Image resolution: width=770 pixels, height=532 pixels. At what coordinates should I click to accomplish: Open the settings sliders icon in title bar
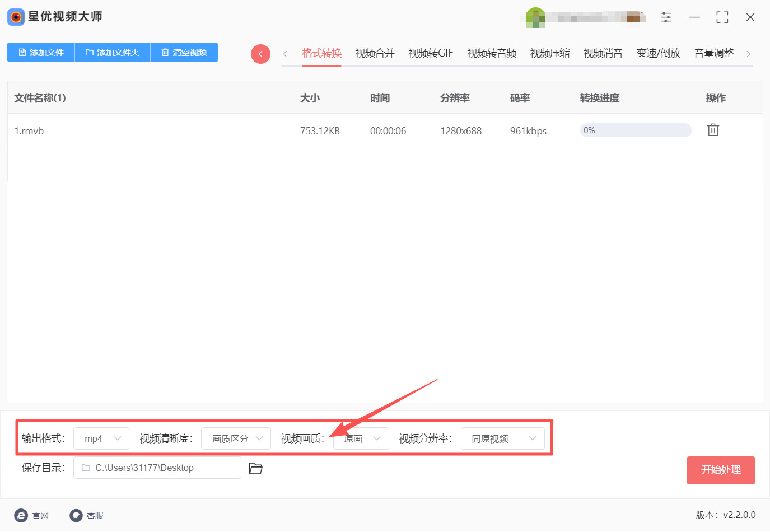coord(666,17)
